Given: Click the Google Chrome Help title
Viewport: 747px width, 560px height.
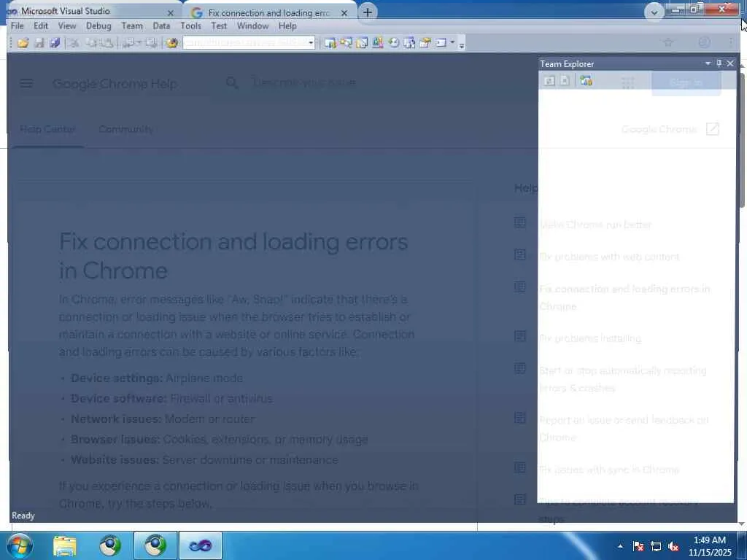Looking at the screenshot, I should (115, 84).
